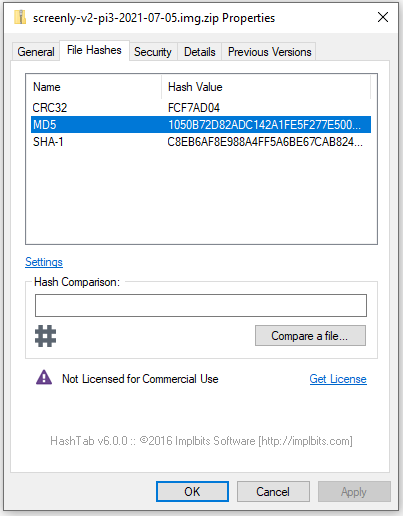403x516 pixels.
Task: Confirm with the OK button
Action: coord(192,491)
